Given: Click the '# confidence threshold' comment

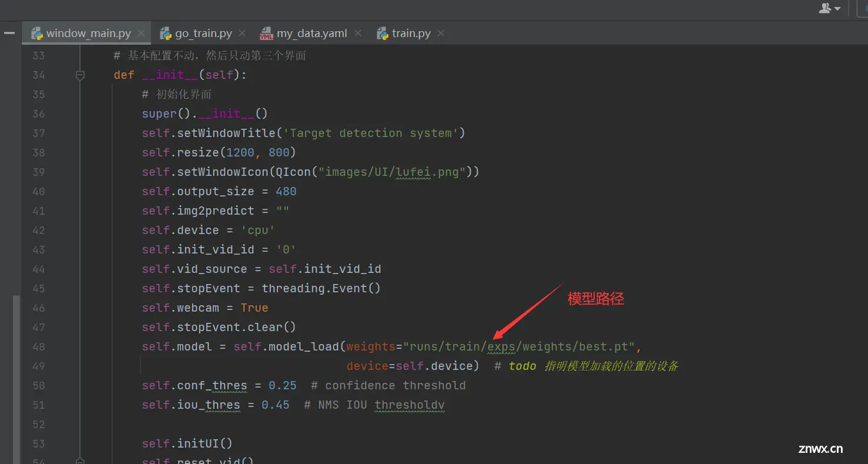Looking at the screenshot, I should pos(388,385).
